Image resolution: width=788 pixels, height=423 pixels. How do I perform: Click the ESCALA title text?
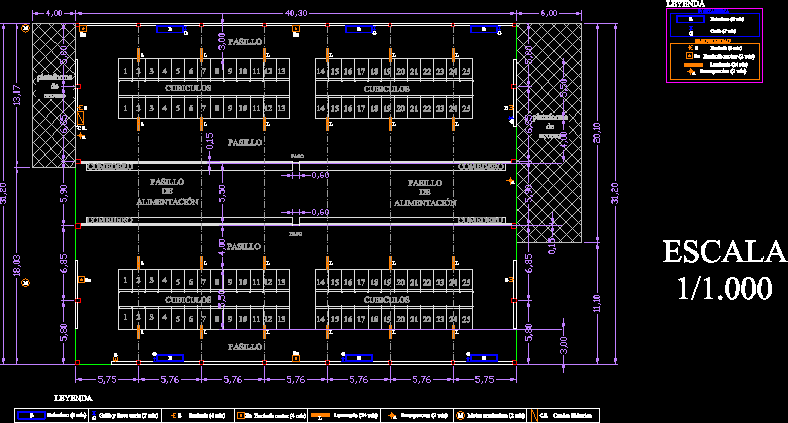pos(725,252)
